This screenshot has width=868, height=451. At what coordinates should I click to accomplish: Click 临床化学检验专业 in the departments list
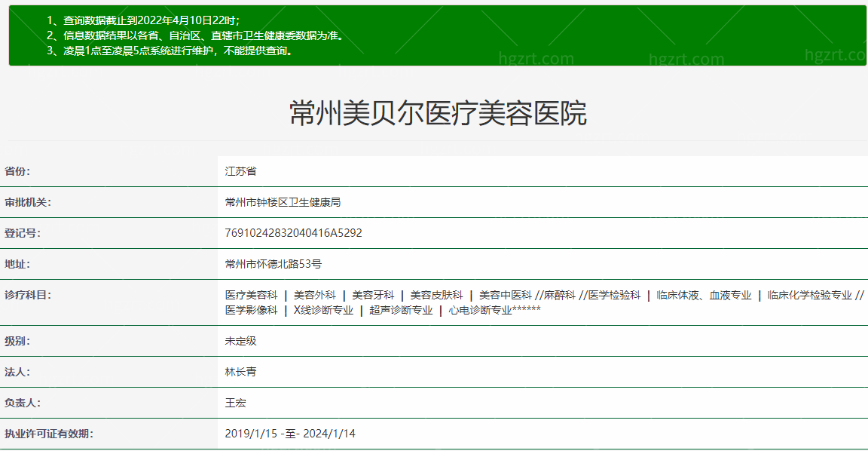click(x=809, y=296)
